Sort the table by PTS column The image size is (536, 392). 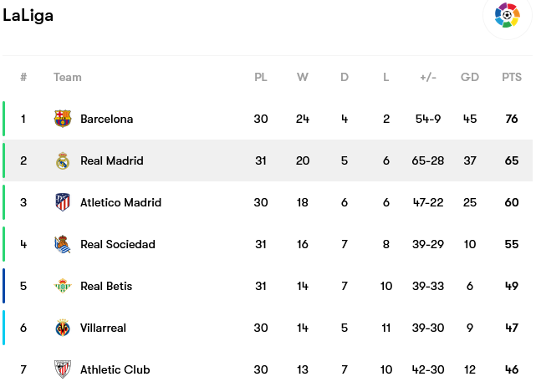512,77
